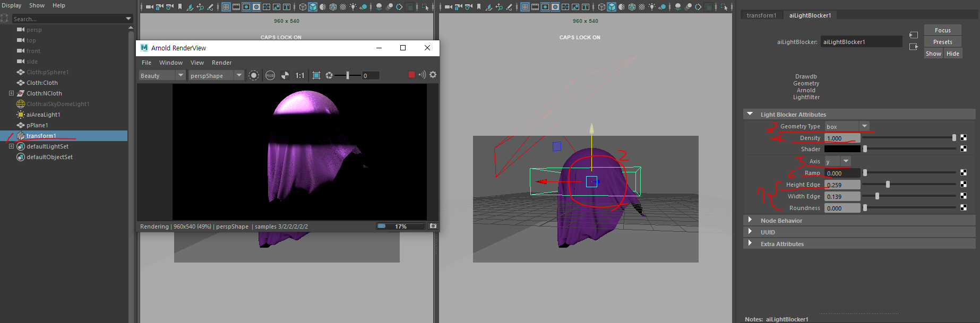980x323 pixels.
Task: Click Grease Pencil icon in left viewport toolbar
Action: coord(210,7)
